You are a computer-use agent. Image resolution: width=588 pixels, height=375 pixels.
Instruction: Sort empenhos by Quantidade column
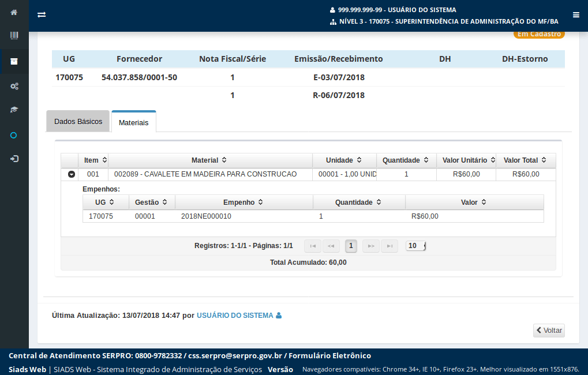(x=379, y=202)
